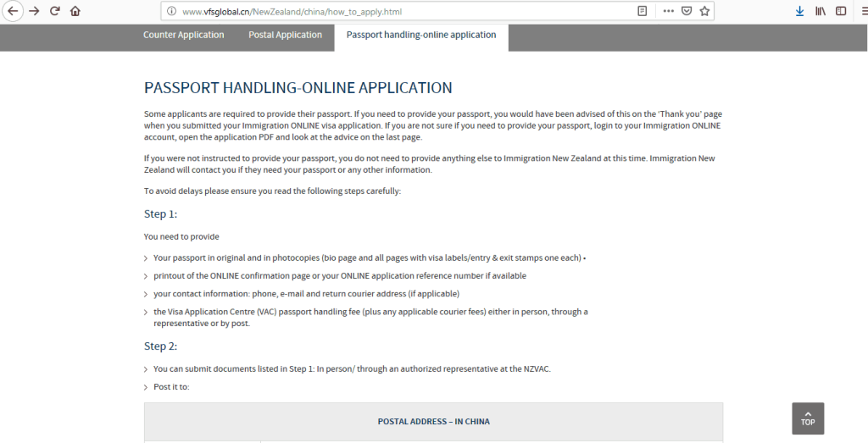This screenshot has height=443, width=868.
Task: Click 'To avoid delays please ensure' sentence
Action: (272, 191)
